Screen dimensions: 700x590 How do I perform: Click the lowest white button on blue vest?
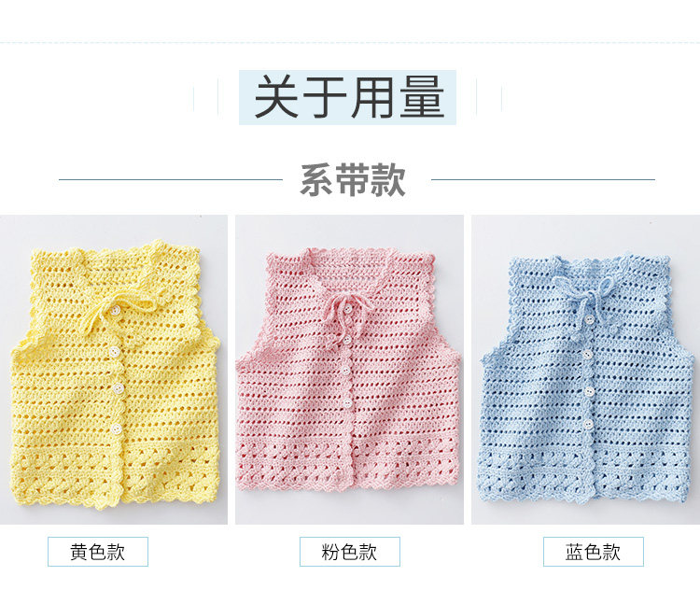pyautogui.click(x=589, y=424)
